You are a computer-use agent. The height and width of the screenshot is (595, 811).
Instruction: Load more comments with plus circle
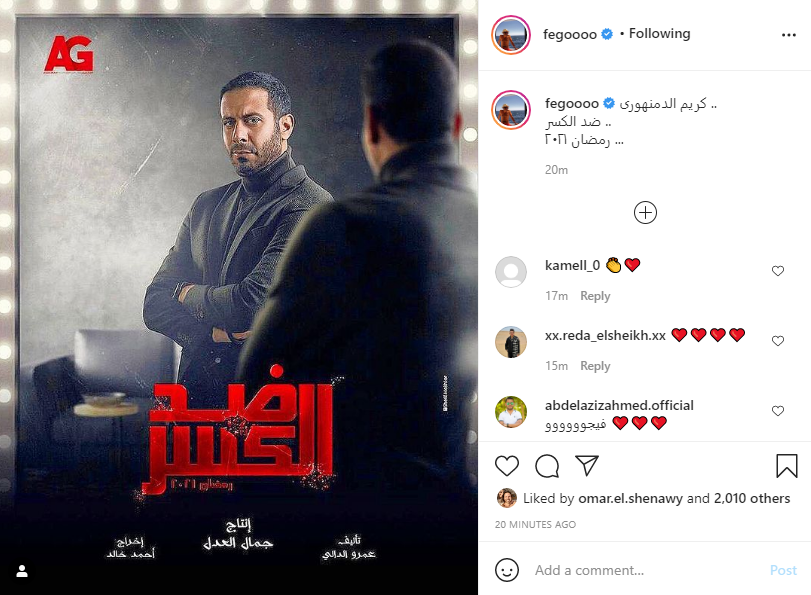pos(645,213)
